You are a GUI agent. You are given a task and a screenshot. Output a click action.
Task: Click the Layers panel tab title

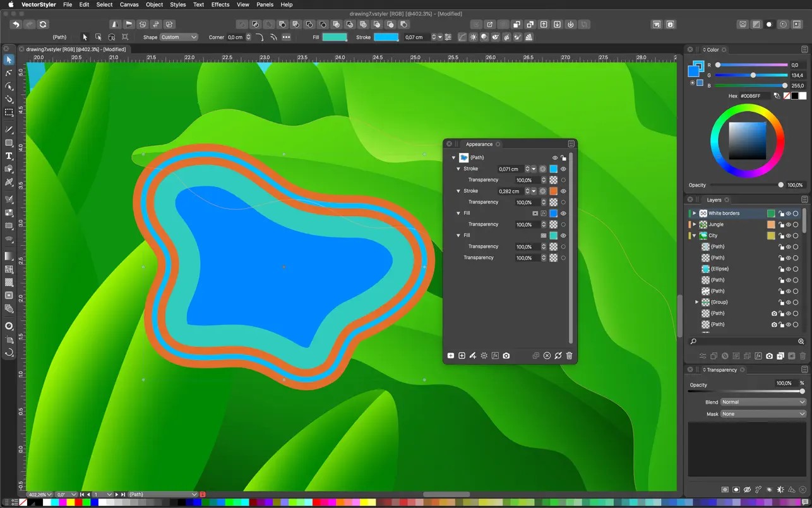coord(714,200)
